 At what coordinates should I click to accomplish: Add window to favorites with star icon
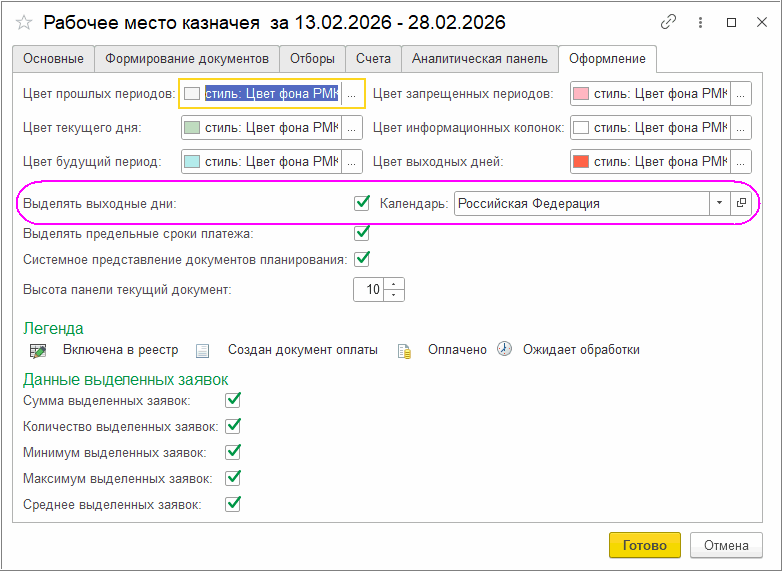click(x=25, y=22)
